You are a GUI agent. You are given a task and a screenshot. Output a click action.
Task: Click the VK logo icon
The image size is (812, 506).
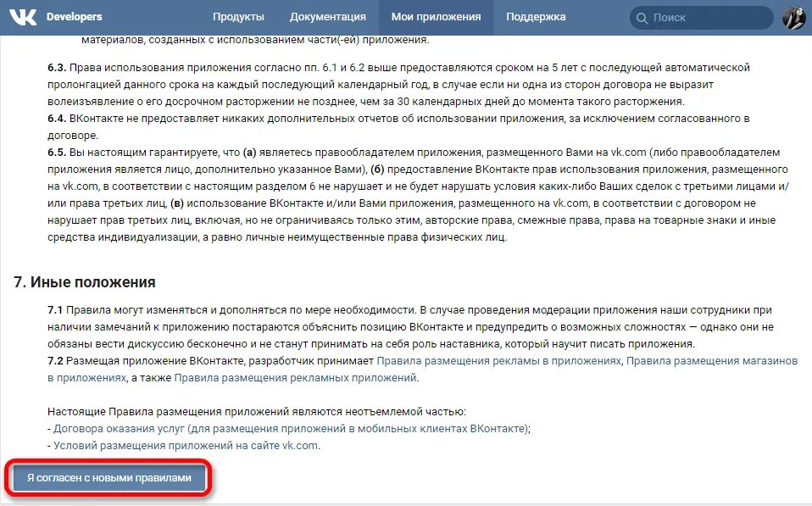tap(23, 17)
